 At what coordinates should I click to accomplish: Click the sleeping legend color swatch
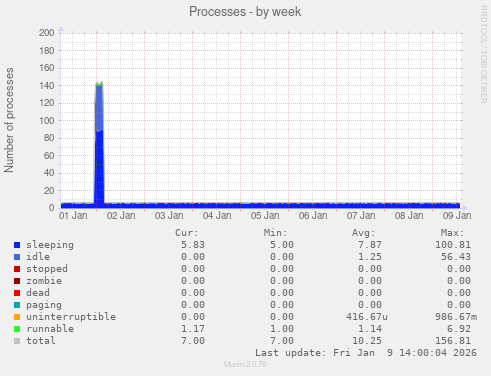(x=17, y=245)
